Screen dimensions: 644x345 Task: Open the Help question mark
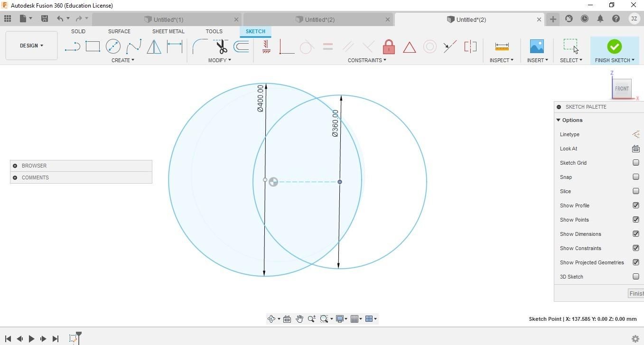(x=616, y=19)
